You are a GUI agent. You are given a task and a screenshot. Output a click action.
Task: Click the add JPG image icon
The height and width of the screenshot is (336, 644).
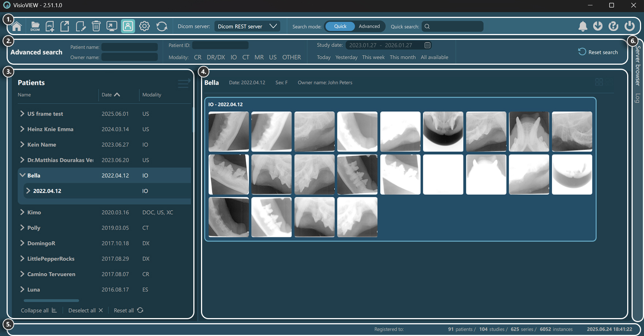(50, 26)
